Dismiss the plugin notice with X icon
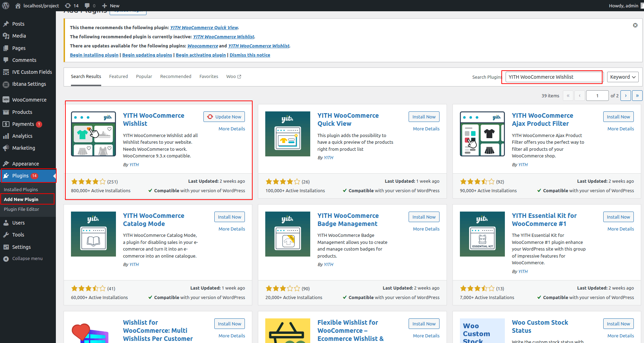The height and width of the screenshot is (343, 644). 635,25
